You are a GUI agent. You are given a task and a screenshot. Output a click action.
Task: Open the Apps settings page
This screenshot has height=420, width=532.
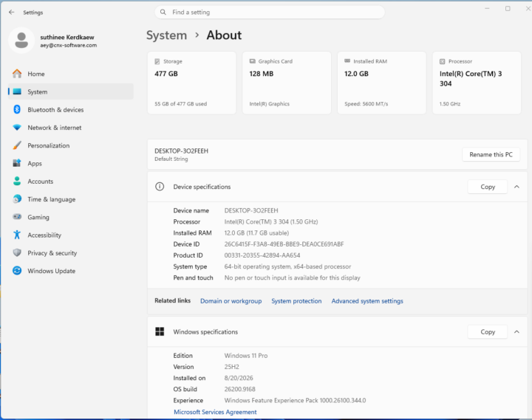pos(71,163)
